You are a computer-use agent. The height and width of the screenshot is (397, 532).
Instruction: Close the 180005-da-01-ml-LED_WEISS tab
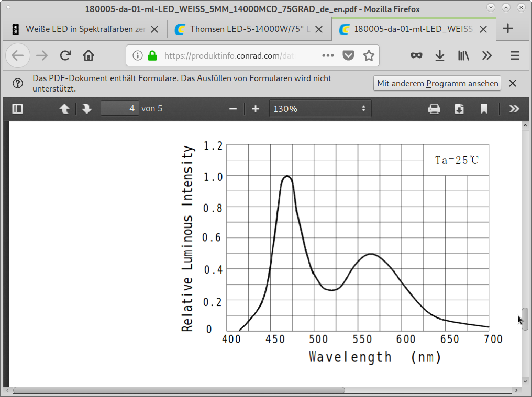point(483,29)
